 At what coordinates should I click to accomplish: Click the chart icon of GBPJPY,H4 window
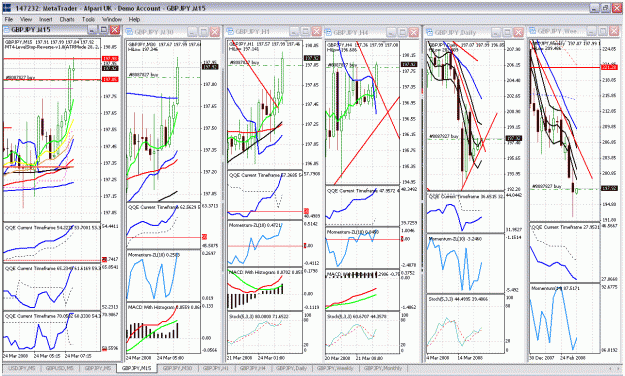pos(328,32)
